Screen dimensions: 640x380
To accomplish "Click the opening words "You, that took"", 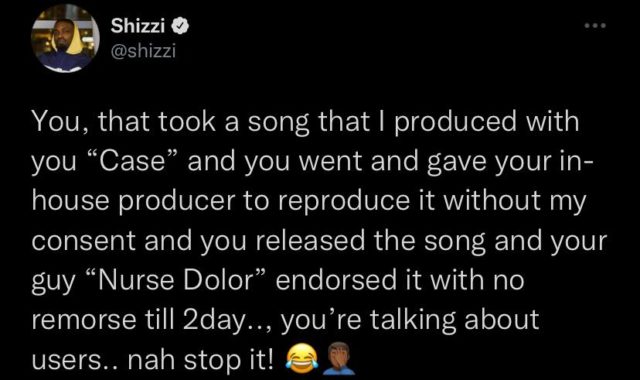I will [123, 122].
